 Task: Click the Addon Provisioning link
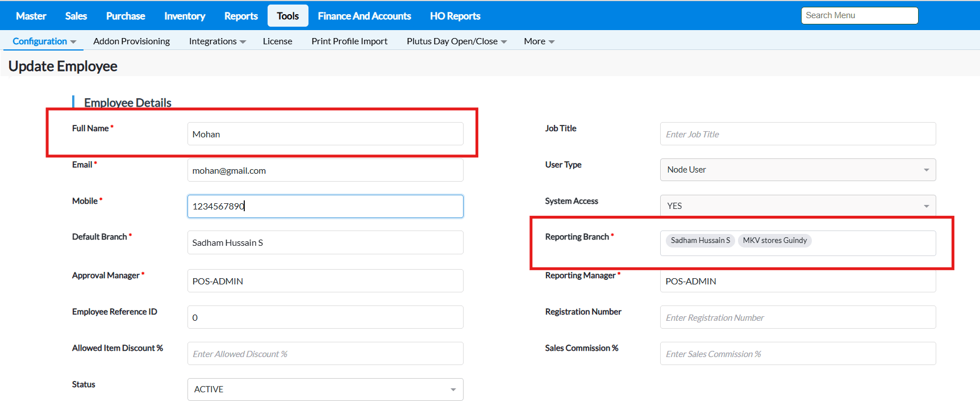(x=131, y=41)
